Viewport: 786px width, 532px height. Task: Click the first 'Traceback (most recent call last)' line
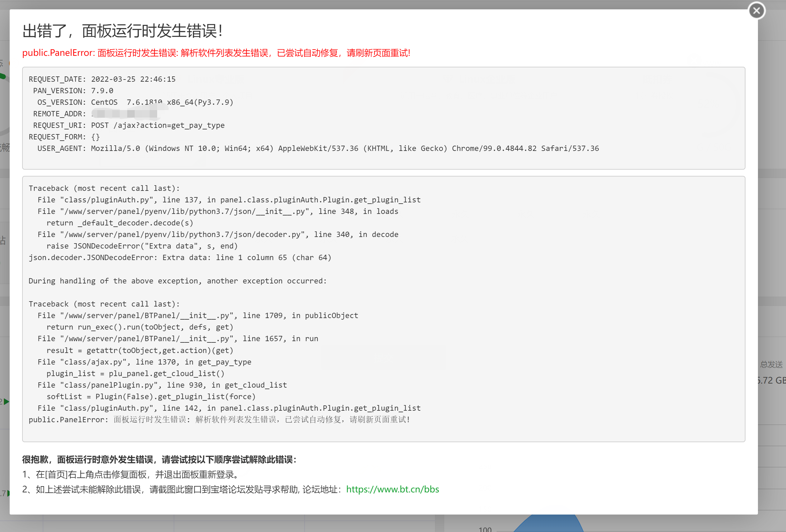[104, 188]
